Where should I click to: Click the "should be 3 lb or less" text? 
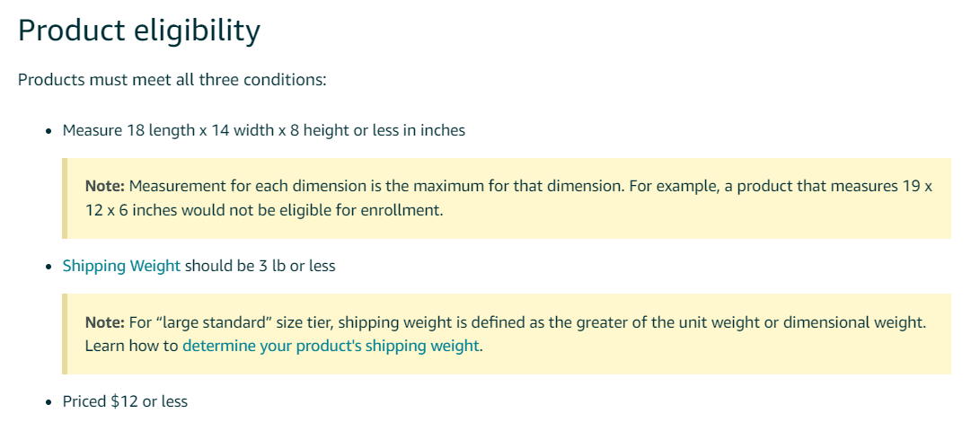point(260,266)
